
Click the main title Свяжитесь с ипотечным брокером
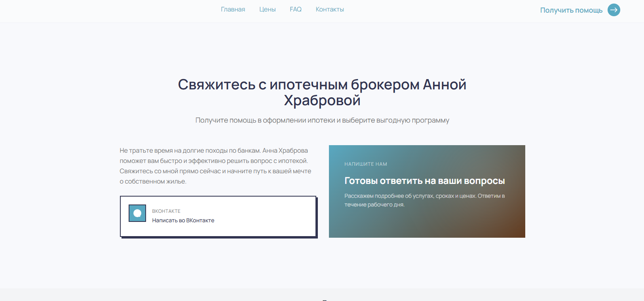click(322, 85)
